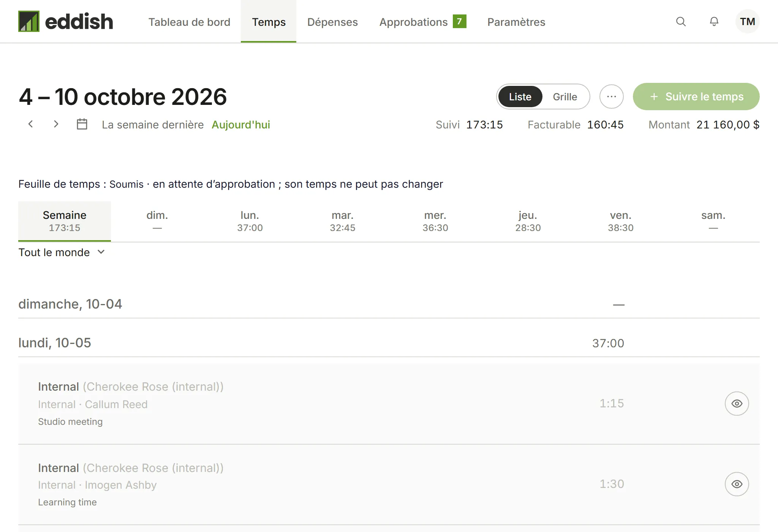Click Suivre le temps button
This screenshot has height=532, width=778.
(696, 97)
